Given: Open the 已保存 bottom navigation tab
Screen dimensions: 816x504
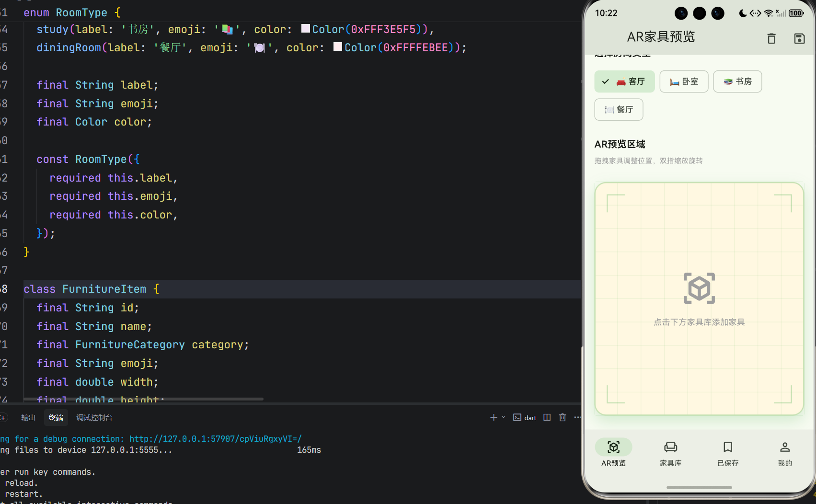Looking at the screenshot, I should coord(727,453).
